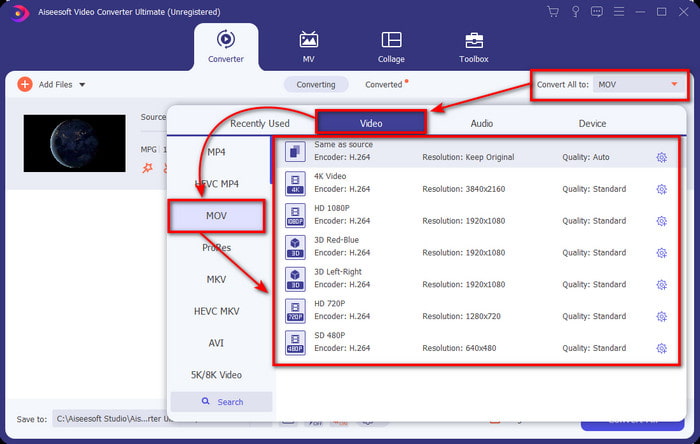700x444 pixels.
Task: Click the Earth video thumbnail
Action: [x=75, y=143]
